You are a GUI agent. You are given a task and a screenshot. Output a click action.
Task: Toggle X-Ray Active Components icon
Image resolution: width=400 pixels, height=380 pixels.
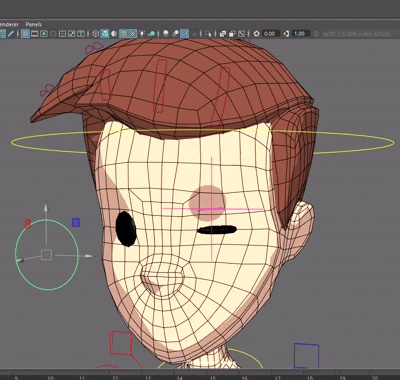232,34
